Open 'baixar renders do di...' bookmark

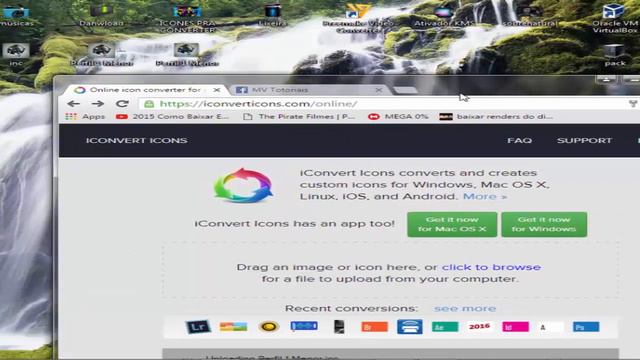pyautogui.click(x=496, y=117)
